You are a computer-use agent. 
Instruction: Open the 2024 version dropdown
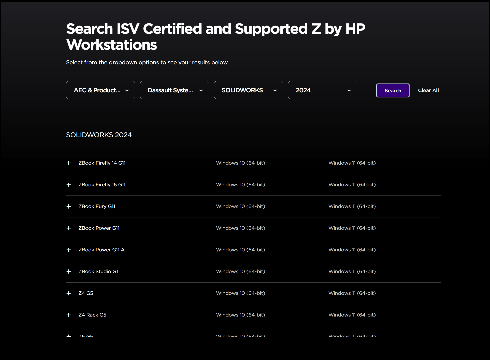point(323,90)
